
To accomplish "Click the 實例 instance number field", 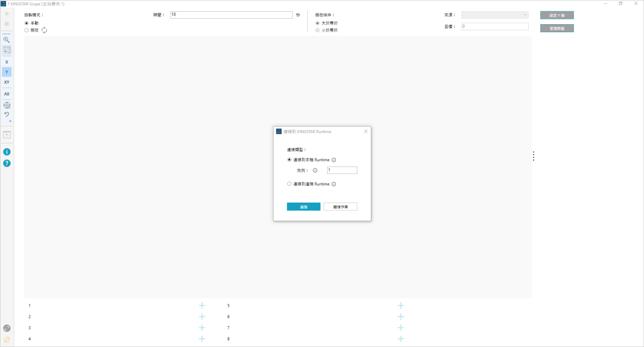I will click(342, 170).
